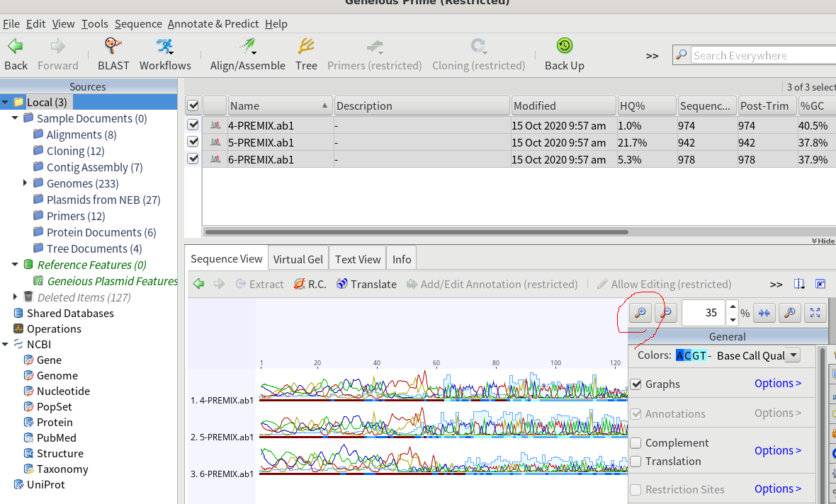Toggle the Complement checkbox
This screenshot has height=504, width=836.
pyautogui.click(x=636, y=443)
